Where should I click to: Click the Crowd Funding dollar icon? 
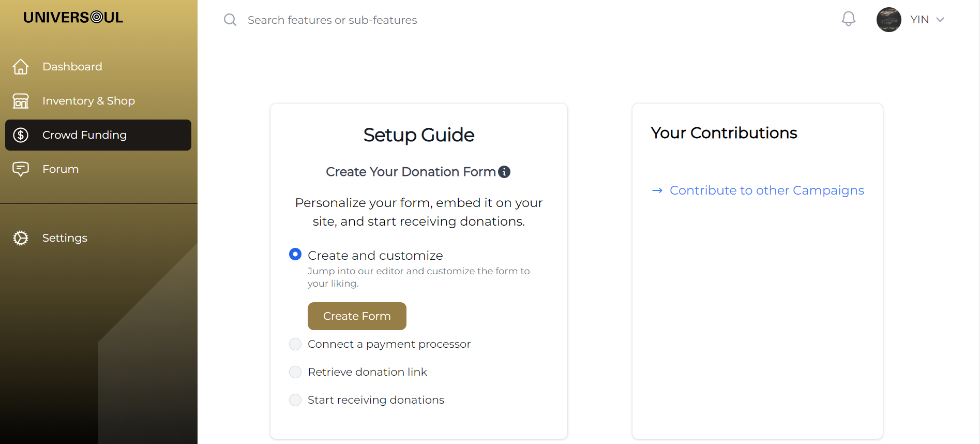[21, 135]
